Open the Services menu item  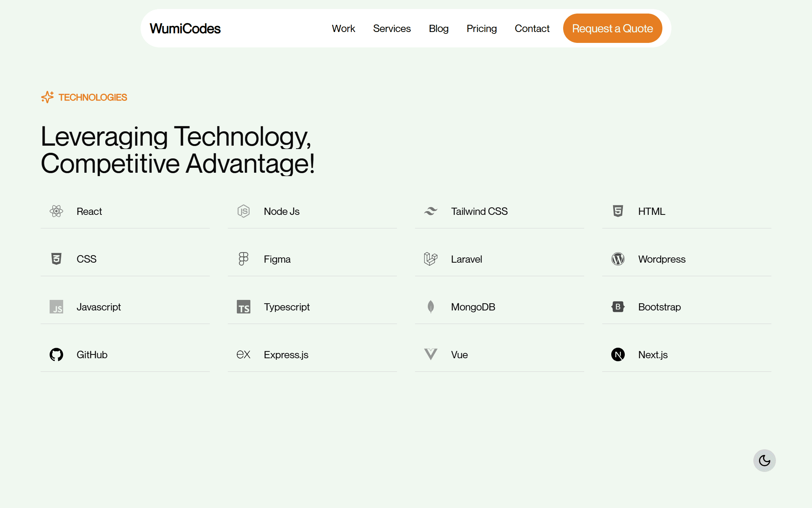392,29
